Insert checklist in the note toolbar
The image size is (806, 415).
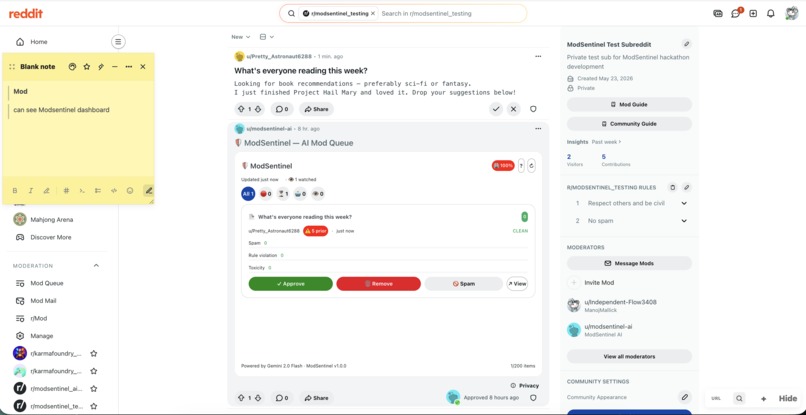98,191
